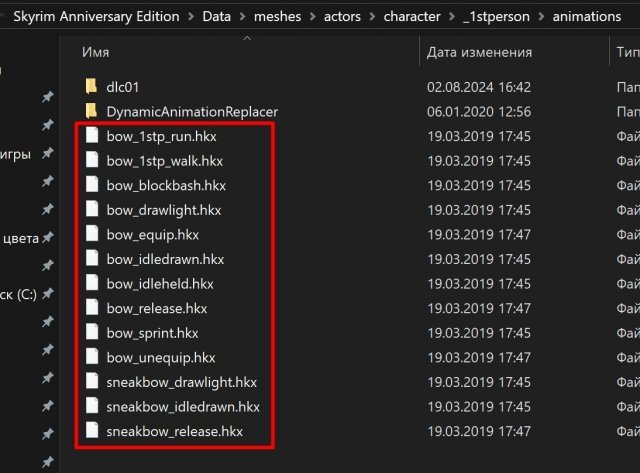Open the (C:) drive sidebar item
Screen dimensions: 640x473
pos(18,294)
